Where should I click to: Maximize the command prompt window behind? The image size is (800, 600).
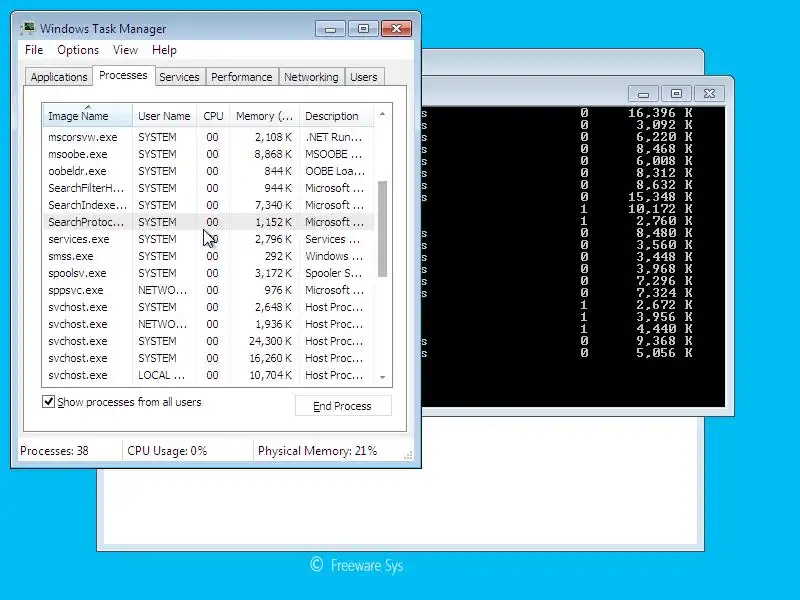pyautogui.click(x=676, y=94)
